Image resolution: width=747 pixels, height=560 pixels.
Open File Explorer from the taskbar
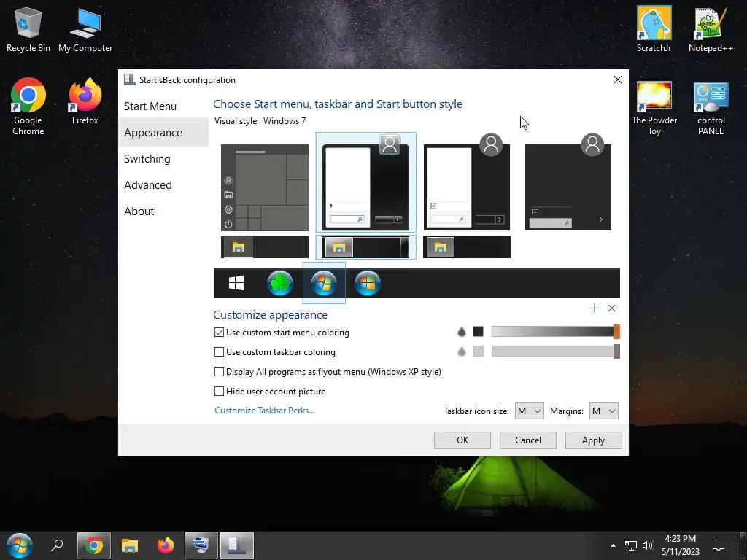point(130,545)
